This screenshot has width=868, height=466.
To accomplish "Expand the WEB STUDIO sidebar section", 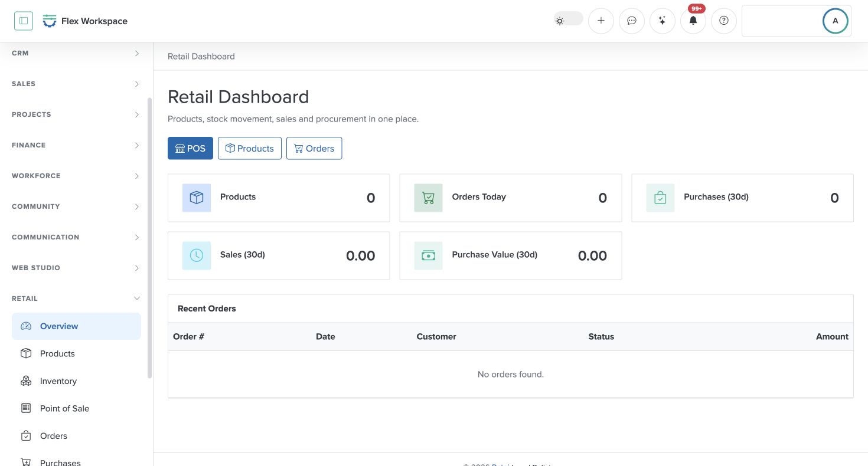I will [76, 268].
